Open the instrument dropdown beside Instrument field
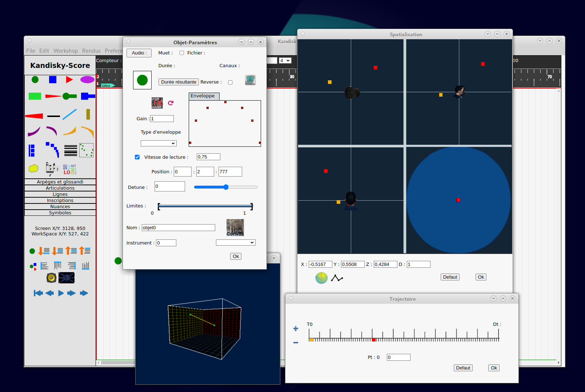585x392 pixels. [x=236, y=243]
